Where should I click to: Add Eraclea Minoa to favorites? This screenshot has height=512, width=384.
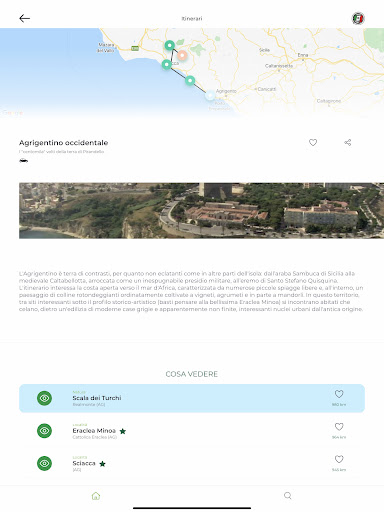pos(339,427)
